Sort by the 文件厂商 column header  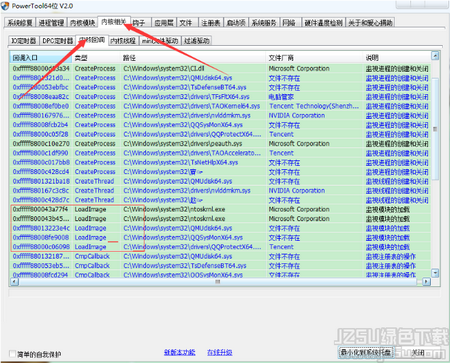314,58
